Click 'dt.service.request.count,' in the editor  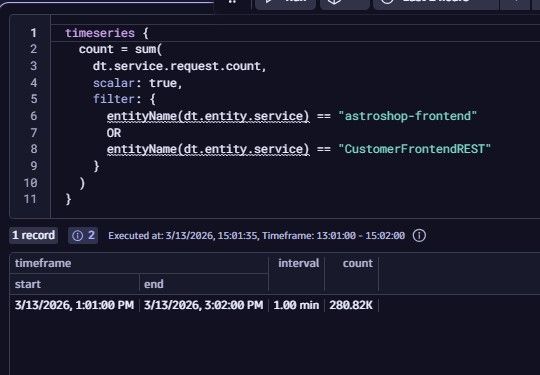click(179, 66)
